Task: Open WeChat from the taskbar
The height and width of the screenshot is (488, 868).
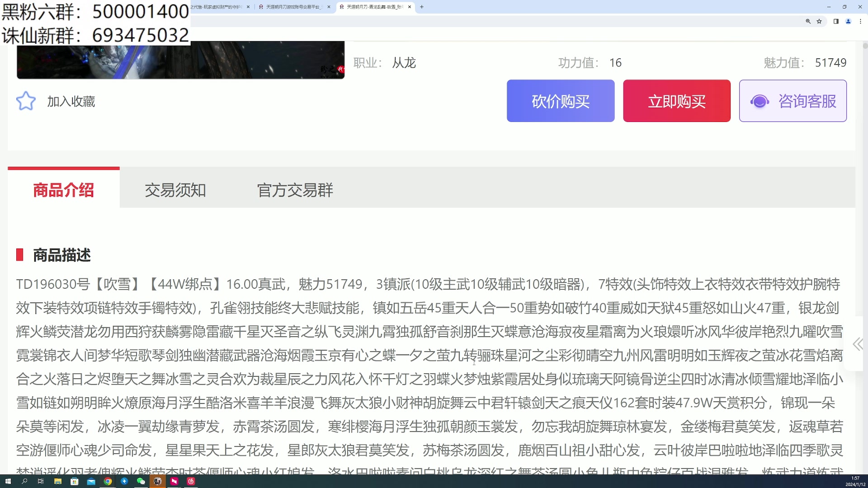Action: [x=141, y=481]
